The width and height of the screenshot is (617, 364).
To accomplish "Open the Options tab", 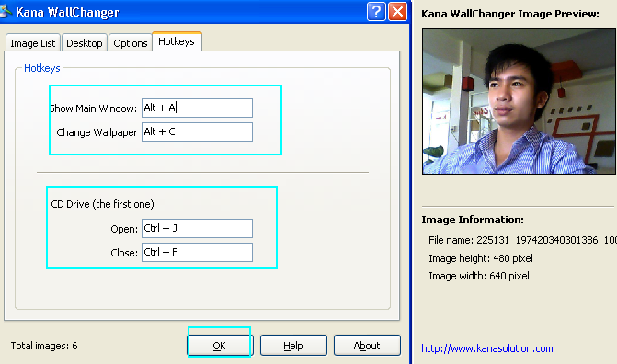I will 131,42.
